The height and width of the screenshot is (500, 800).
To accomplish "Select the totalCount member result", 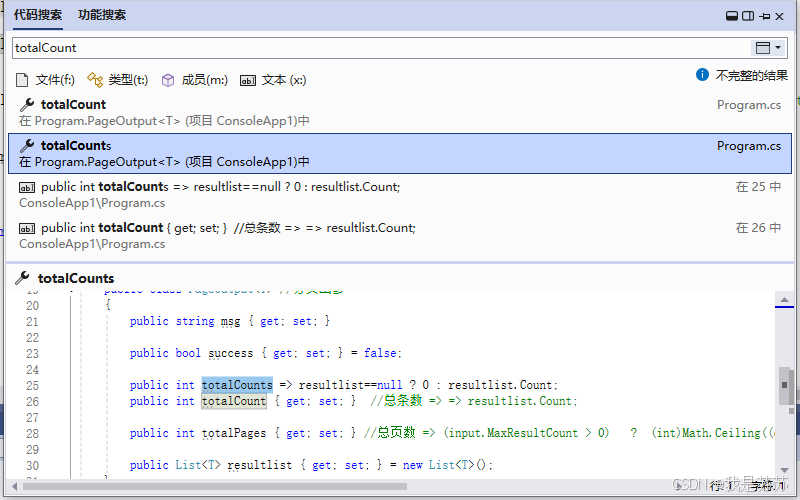I will click(x=400, y=113).
